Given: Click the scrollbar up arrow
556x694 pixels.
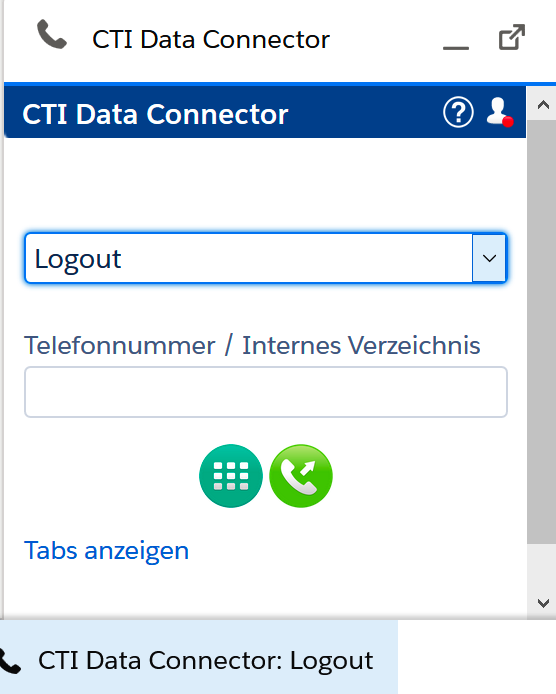Looking at the screenshot, I should (543, 105).
